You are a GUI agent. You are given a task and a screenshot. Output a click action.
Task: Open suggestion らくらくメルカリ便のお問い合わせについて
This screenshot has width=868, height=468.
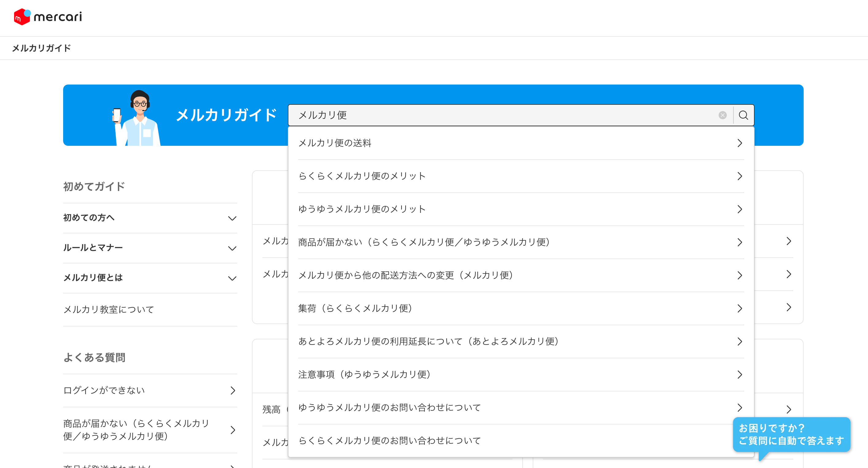click(x=521, y=440)
